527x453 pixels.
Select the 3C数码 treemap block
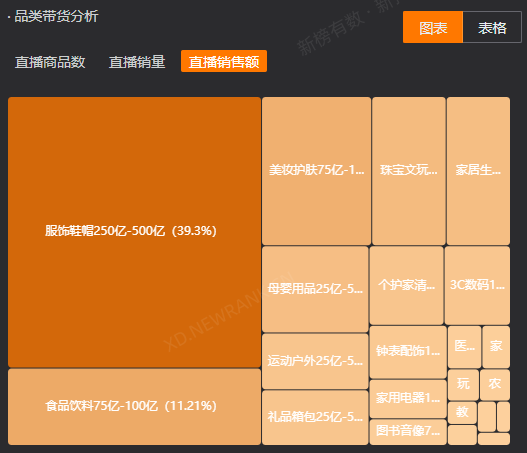coord(477,285)
